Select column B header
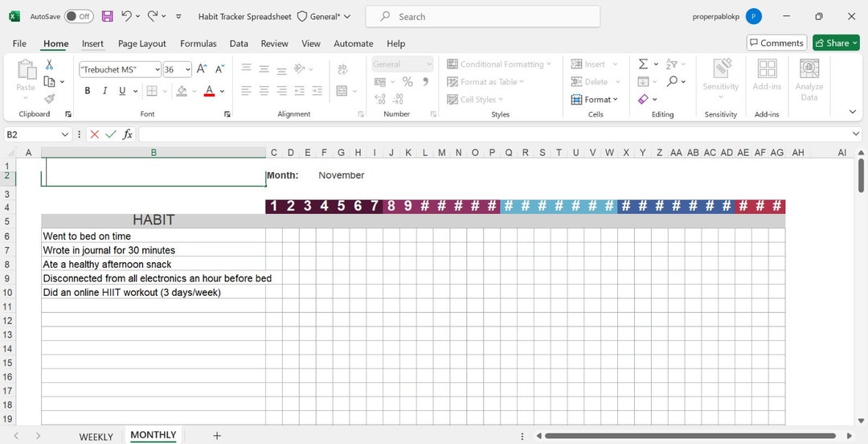Image resolution: width=868 pixels, height=444 pixels. coord(154,153)
